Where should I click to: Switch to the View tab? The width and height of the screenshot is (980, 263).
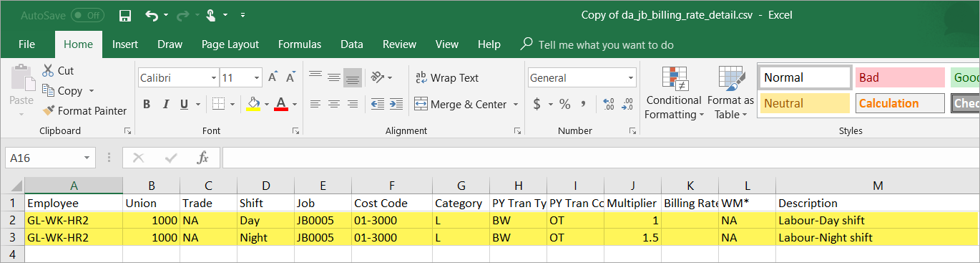pos(447,44)
